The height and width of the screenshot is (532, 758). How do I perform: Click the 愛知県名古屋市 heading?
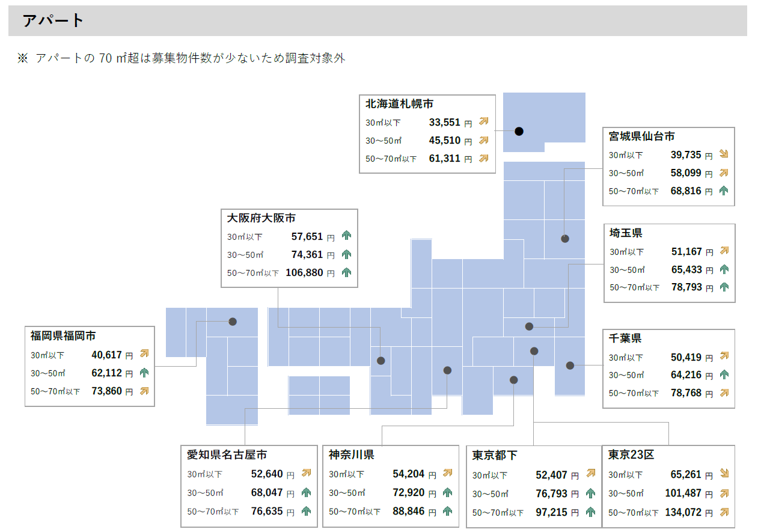point(227,454)
